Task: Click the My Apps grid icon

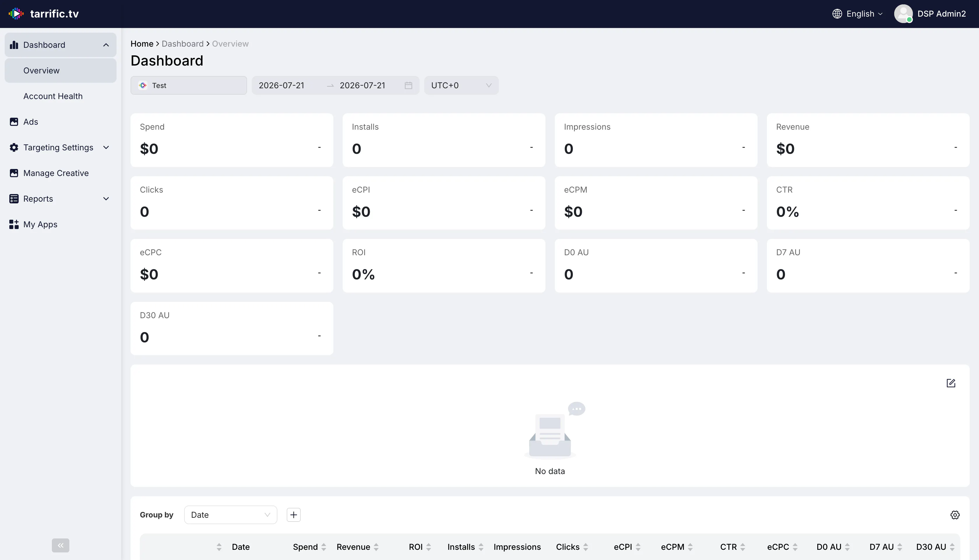Action: tap(14, 225)
